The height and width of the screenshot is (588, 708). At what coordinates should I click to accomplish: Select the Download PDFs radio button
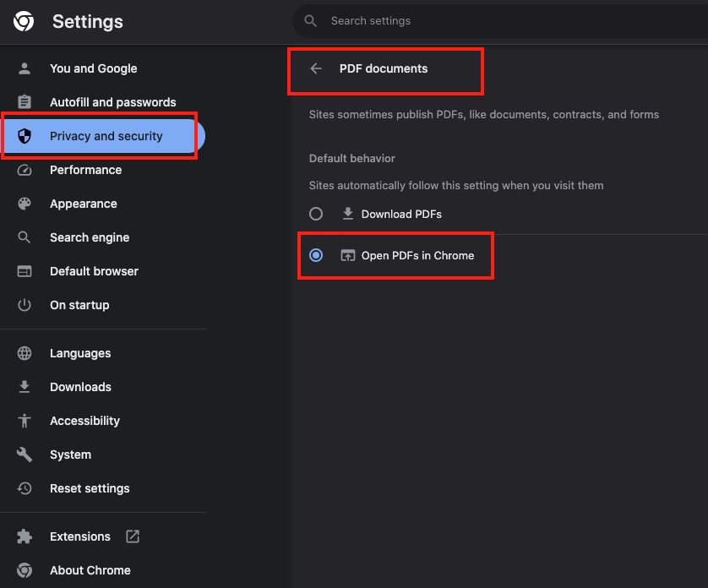(316, 214)
